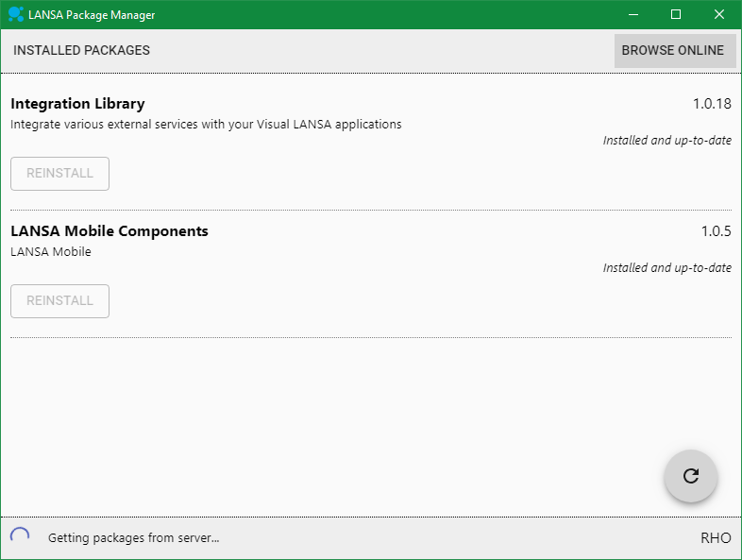The height and width of the screenshot is (560, 742).
Task: Close the LANSA Package Manager window
Action: [719, 14]
